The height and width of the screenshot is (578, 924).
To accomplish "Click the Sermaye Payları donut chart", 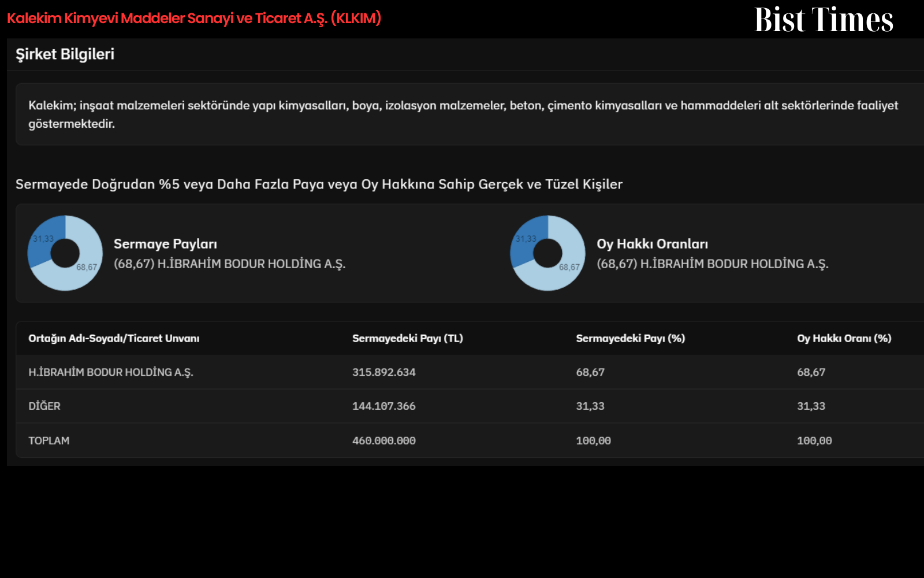I will click(65, 253).
